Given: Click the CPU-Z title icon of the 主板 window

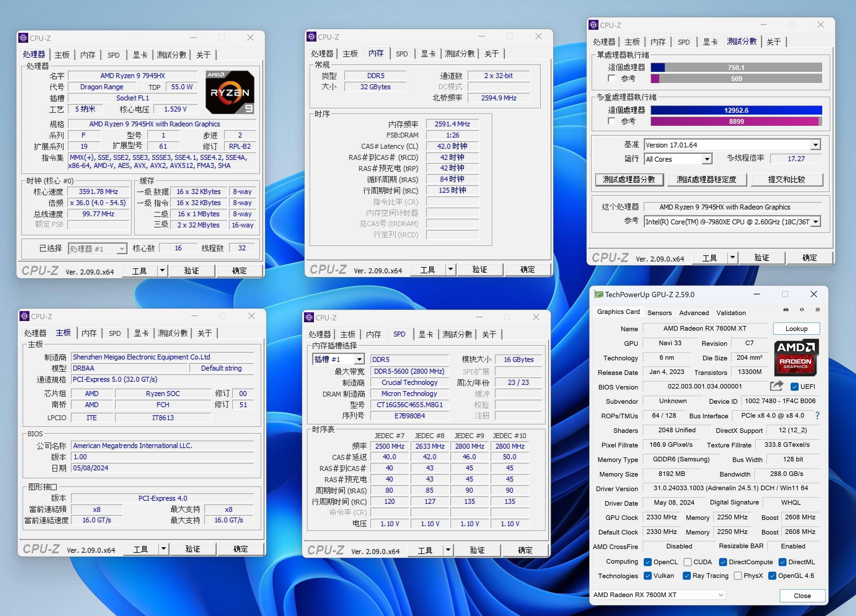Looking at the screenshot, I should [24, 316].
